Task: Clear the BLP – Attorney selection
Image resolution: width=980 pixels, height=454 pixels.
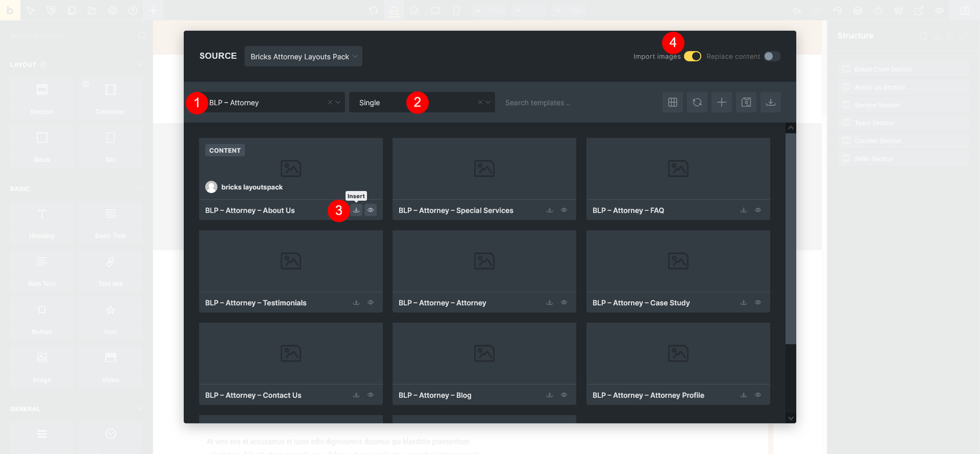Action: point(330,102)
